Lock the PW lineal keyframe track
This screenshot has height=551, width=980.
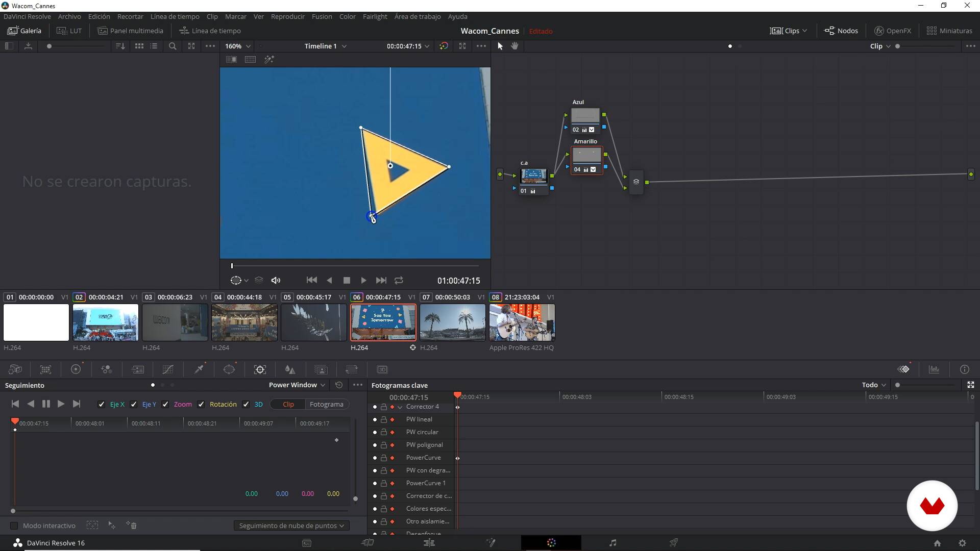383,419
